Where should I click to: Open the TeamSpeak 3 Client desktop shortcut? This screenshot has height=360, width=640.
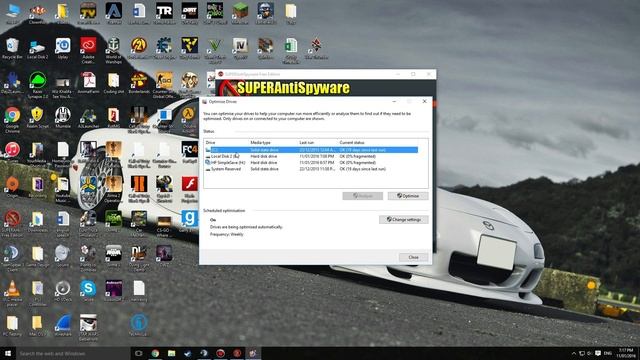[12, 258]
